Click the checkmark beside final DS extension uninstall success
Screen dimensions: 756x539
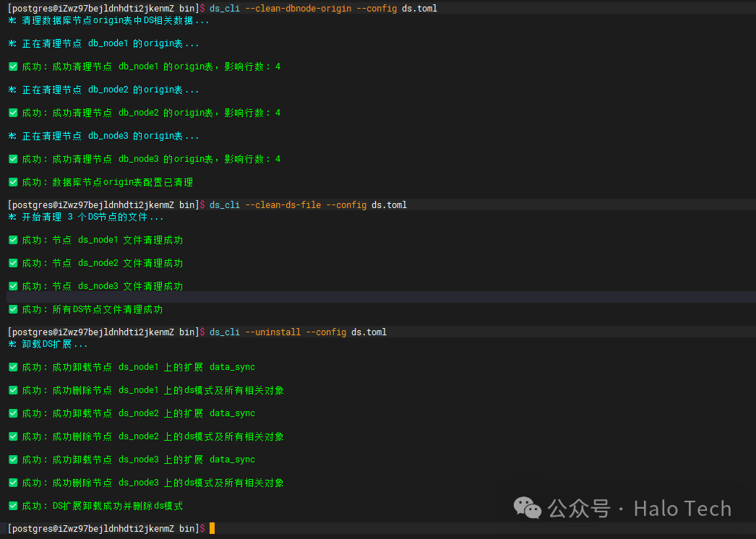[x=13, y=506]
